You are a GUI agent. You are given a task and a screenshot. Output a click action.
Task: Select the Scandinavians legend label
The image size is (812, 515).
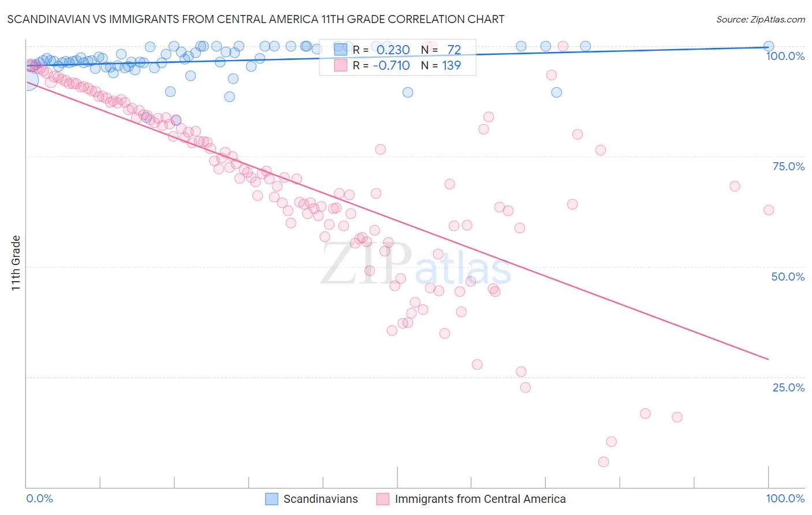(321, 499)
